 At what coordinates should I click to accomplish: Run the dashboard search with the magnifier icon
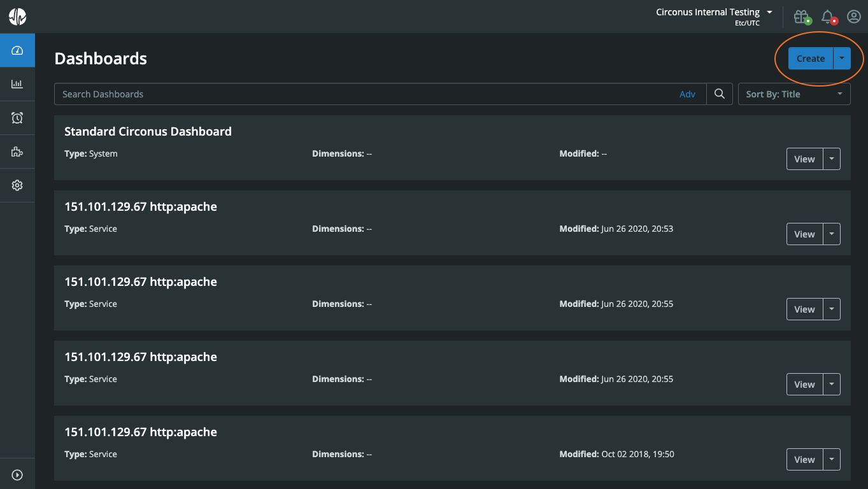click(x=719, y=94)
